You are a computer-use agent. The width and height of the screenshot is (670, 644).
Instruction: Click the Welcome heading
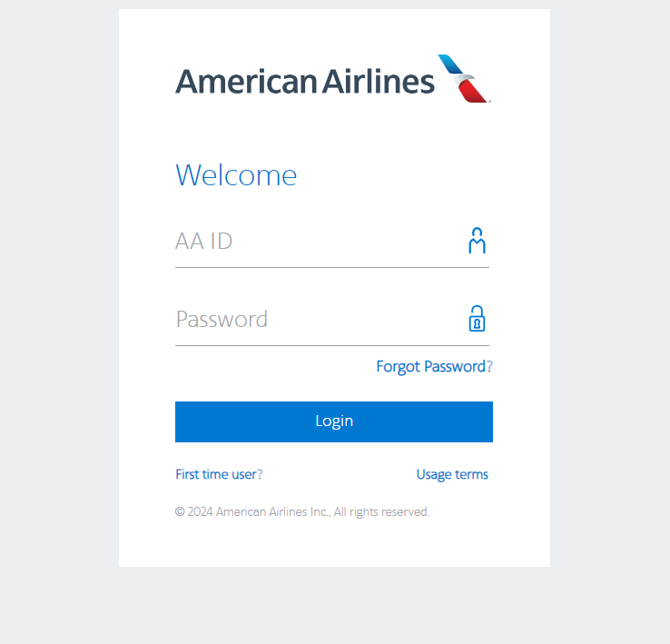[x=236, y=175]
